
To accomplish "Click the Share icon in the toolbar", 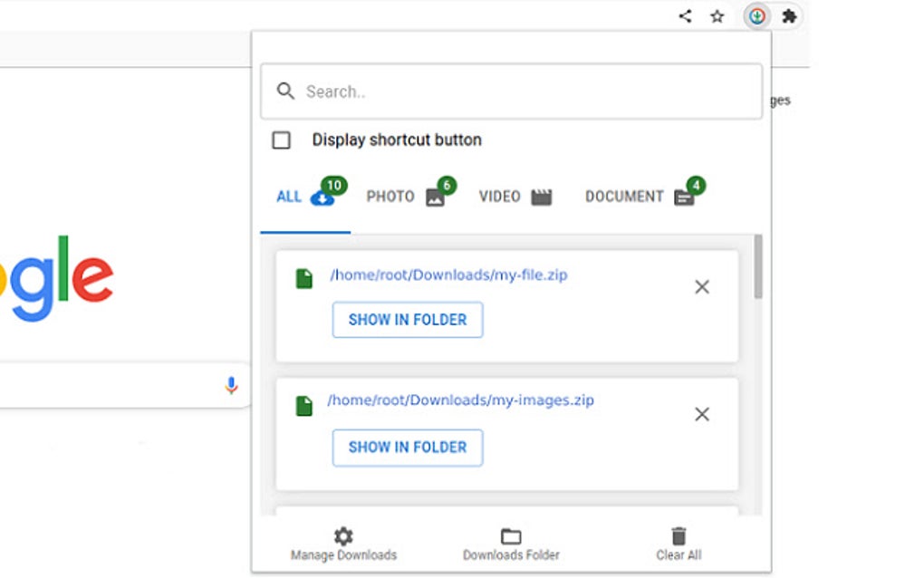I will (683, 15).
